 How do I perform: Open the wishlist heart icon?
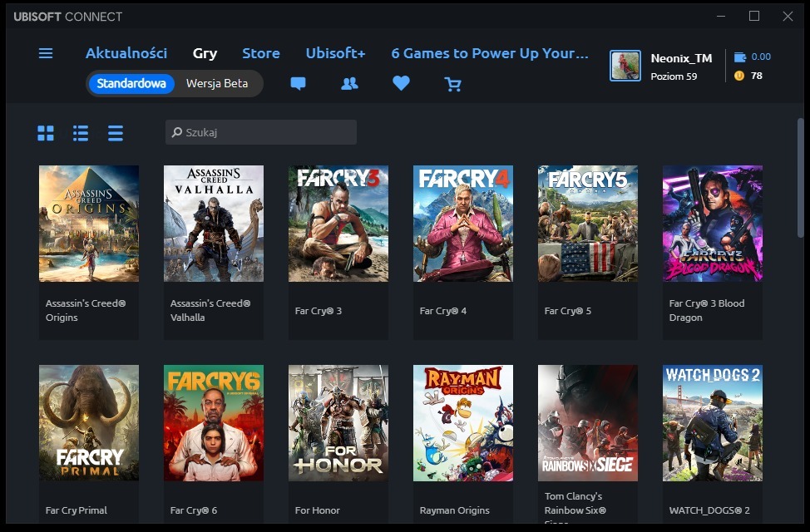[401, 83]
